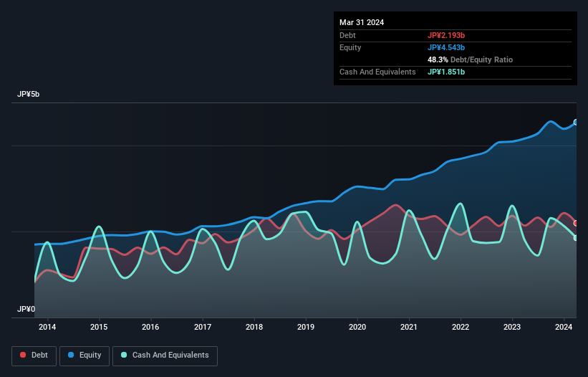This screenshot has height=377, width=588.
Task: Click the 2020 x-axis label
Action: point(357,327)
